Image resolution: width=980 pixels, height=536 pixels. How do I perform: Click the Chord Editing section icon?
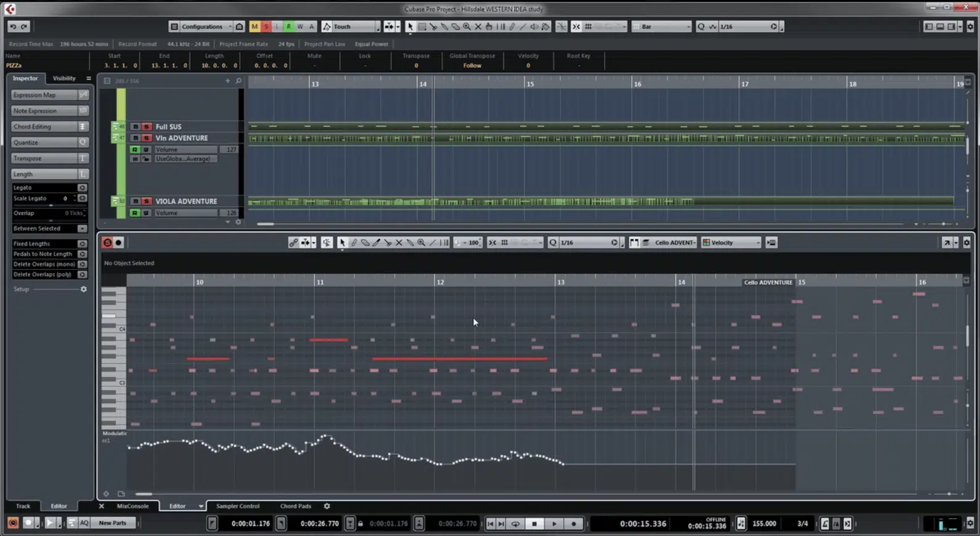pyautogui.click(x=83, y=126)
